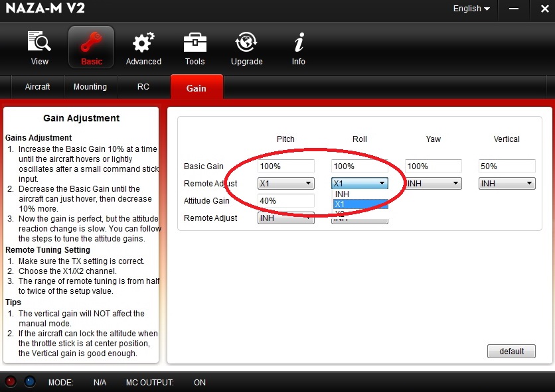Screen dimensions: 555x392
Task: Click the Roll column header
Action: [x=360, y=139]
